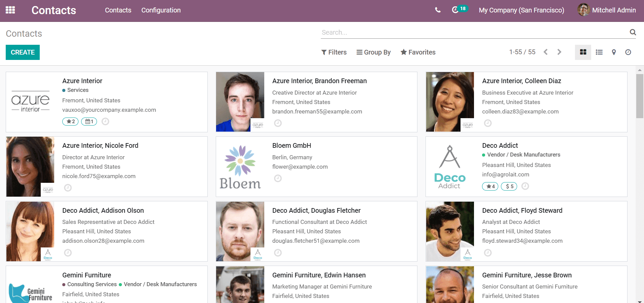The image size is (644, 303).
Task: Open the Favorites dropdown
Action: pyautogui.click(x=418, y=52)
